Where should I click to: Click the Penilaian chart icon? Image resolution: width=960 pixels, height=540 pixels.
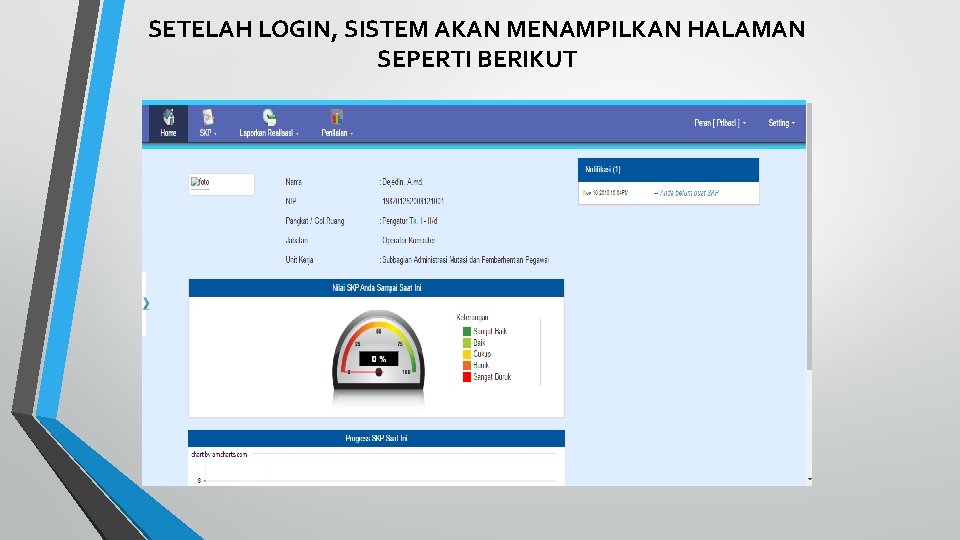point(337,116)
